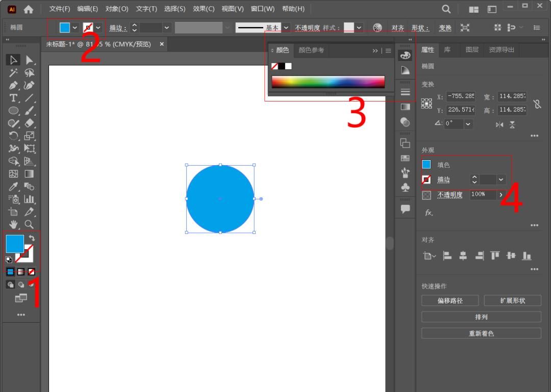Image resolution: width=551 pixels, height=392 pixels.
Task: Open 效果(C) menu
Action: coord(204,9)
